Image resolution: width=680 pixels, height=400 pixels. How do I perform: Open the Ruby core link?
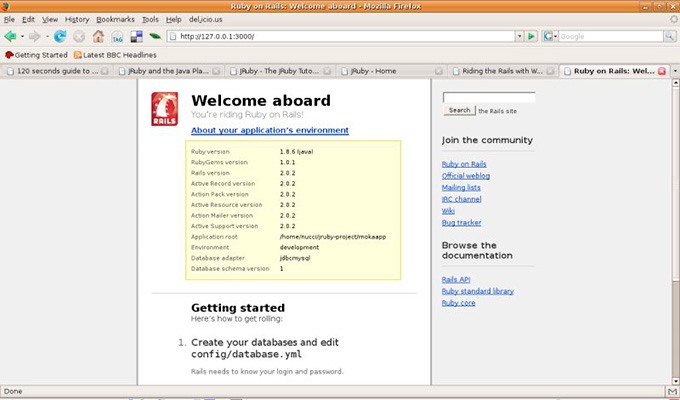pyautogui.click(x=458, y=303)
